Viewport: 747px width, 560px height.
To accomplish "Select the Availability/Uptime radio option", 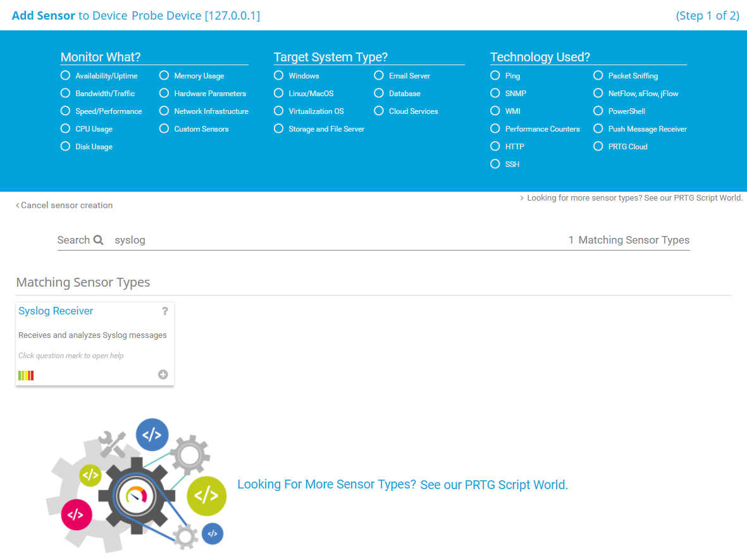I will coord(65,75).
